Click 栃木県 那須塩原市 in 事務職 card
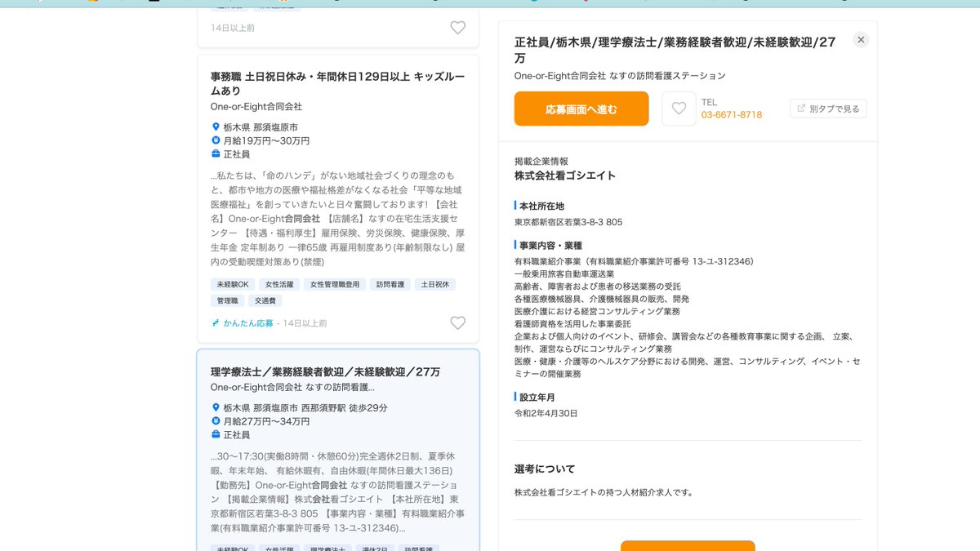This screenshot has height=551, width=980. (261, 127)
